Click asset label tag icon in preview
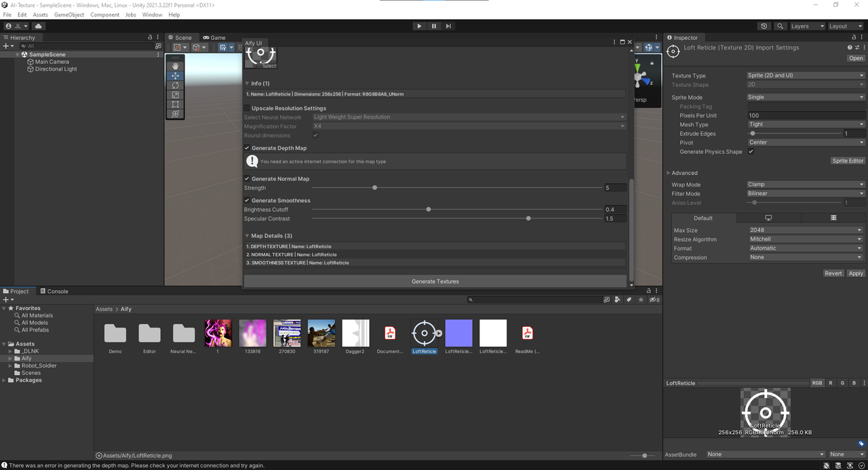This screenshot has width=868, height=470. (861, 444)
